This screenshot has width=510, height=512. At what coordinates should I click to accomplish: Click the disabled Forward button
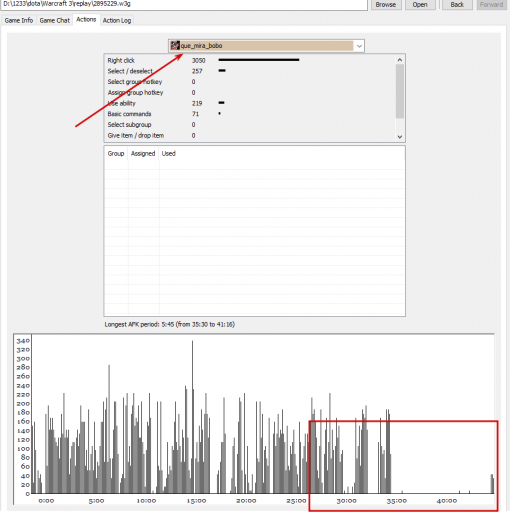492,5
